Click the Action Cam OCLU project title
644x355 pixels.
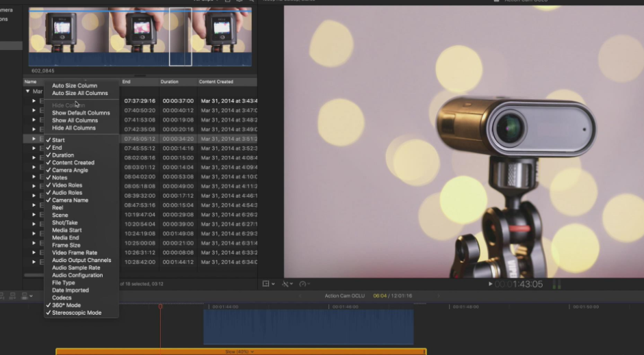(345, 295)
